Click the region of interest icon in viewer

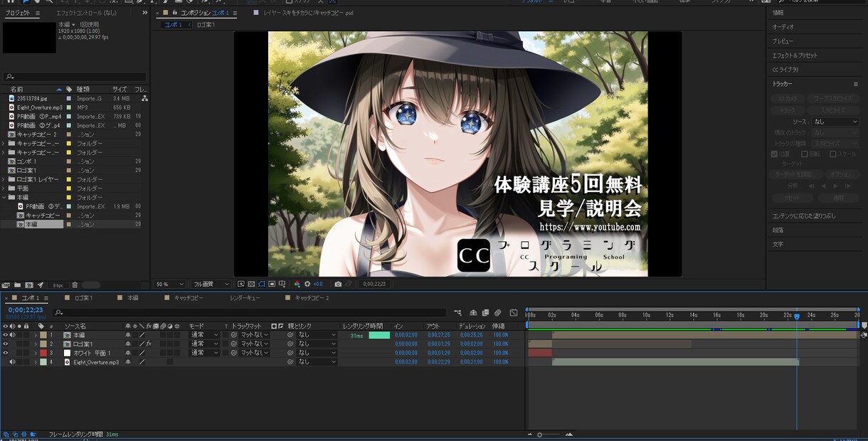pyautogui.click(x=272, y=284)
